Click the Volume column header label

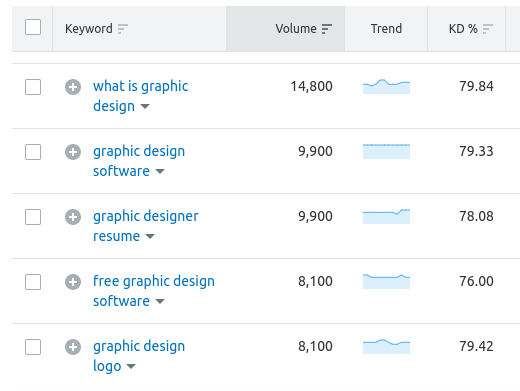[296, 29]
